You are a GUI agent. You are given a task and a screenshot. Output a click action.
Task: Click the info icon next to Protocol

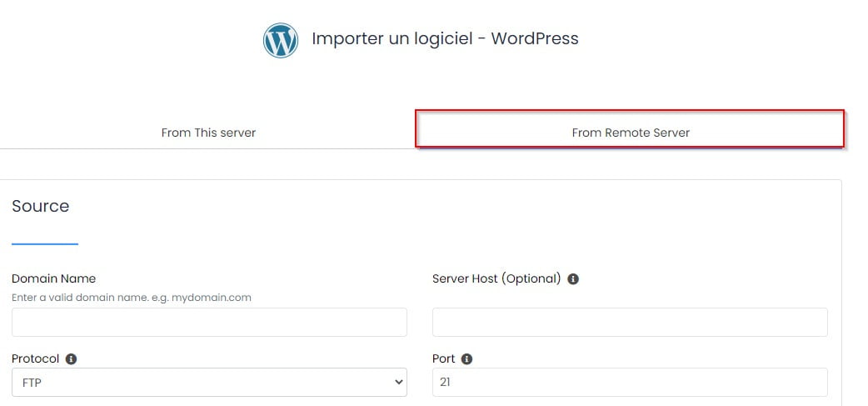click(71, 359)
